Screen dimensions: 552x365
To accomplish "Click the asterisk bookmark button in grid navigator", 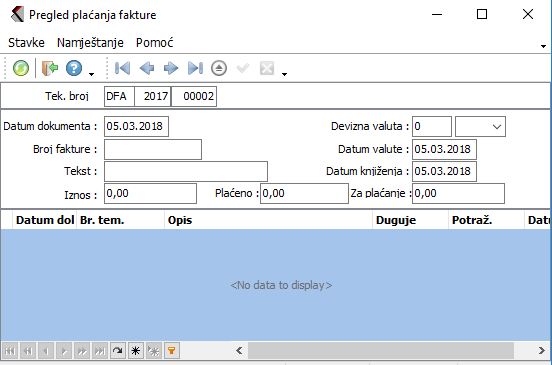I will click(x=136, y=351).
